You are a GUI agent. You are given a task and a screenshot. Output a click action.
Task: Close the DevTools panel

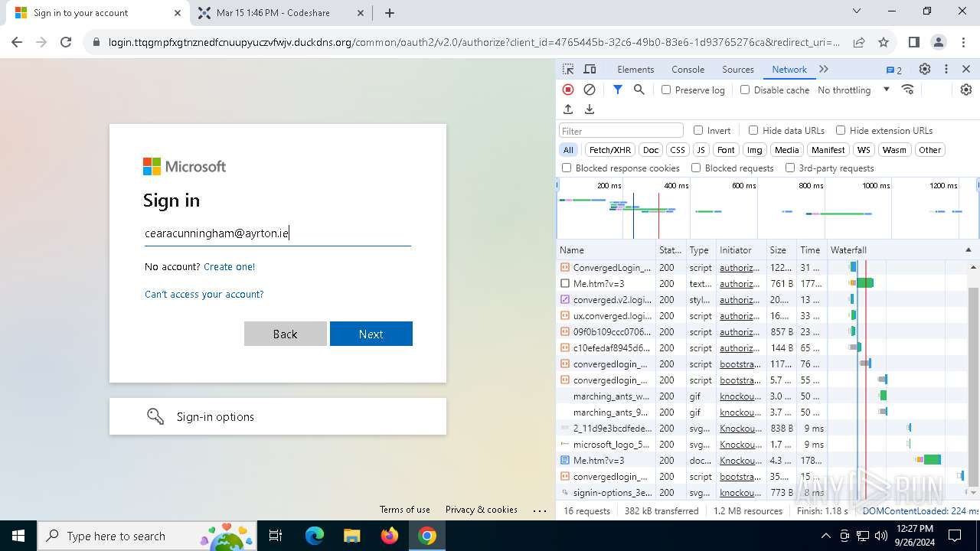pos(966,69)
